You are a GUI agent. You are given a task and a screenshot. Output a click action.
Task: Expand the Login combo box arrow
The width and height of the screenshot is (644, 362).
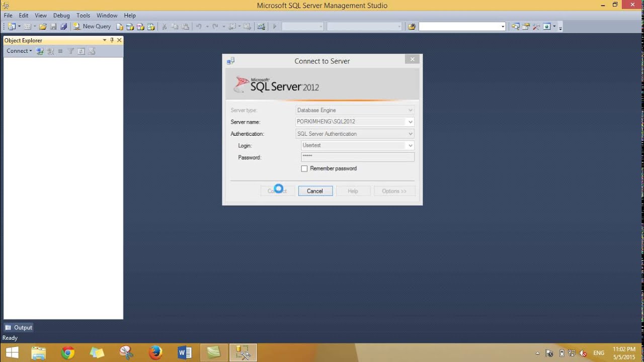411,145
